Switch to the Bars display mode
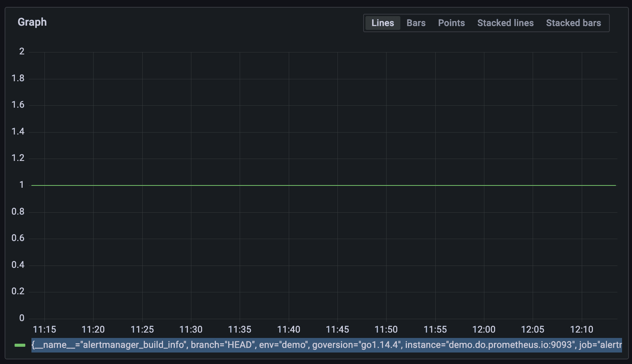Screen dimensions: 632x364 click(416, 23)
